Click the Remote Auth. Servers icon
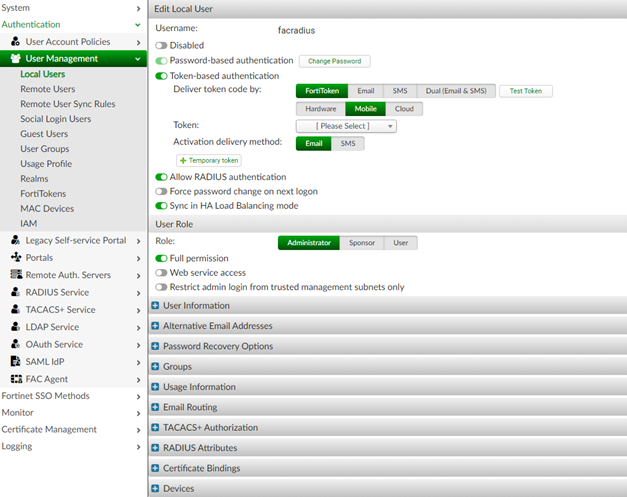 click(x=16, y=274)
